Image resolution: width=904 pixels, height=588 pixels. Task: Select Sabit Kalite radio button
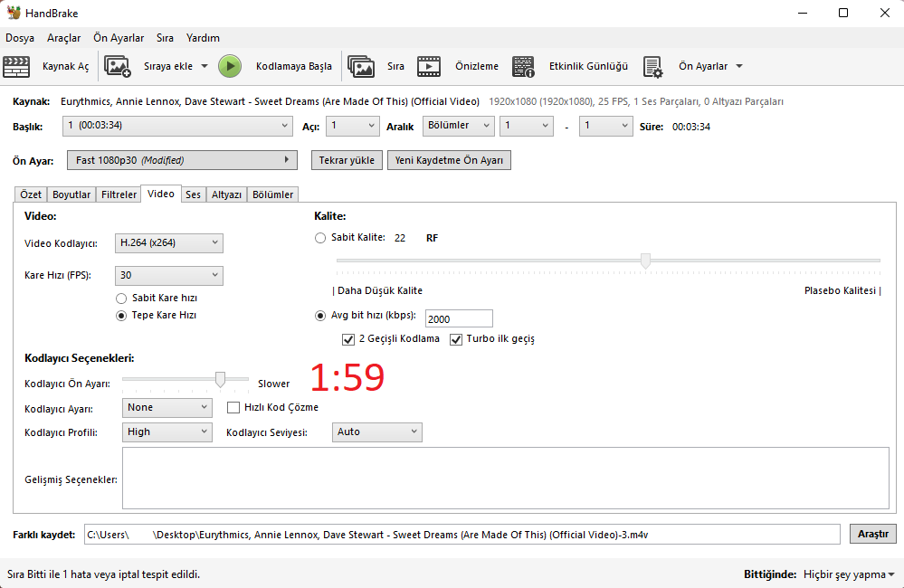pos(320,238)
